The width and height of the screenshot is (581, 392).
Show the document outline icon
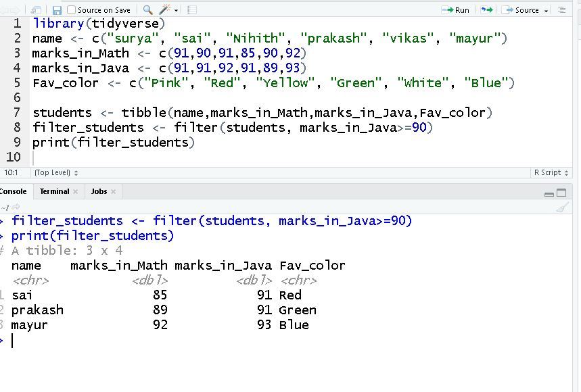point(562,10)
